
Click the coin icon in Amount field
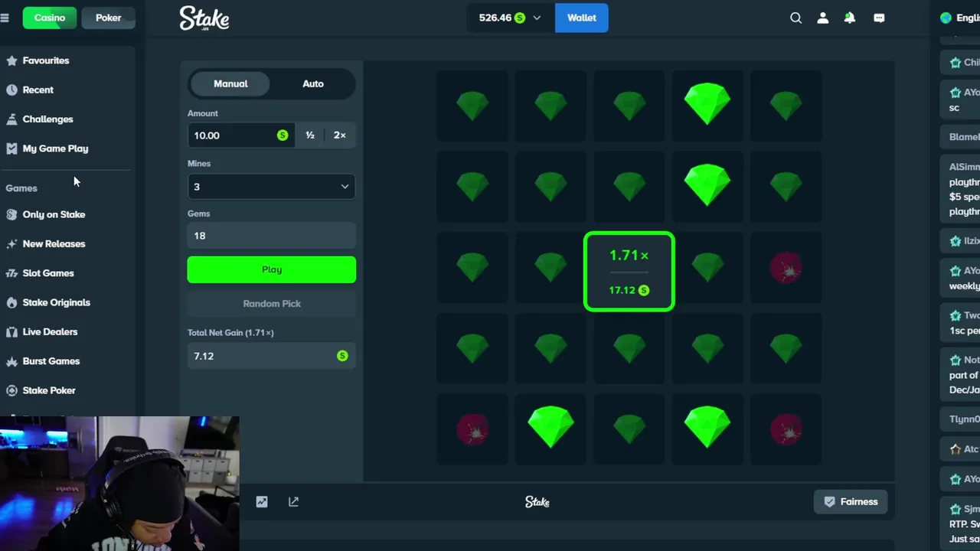[x=283, y=135]
